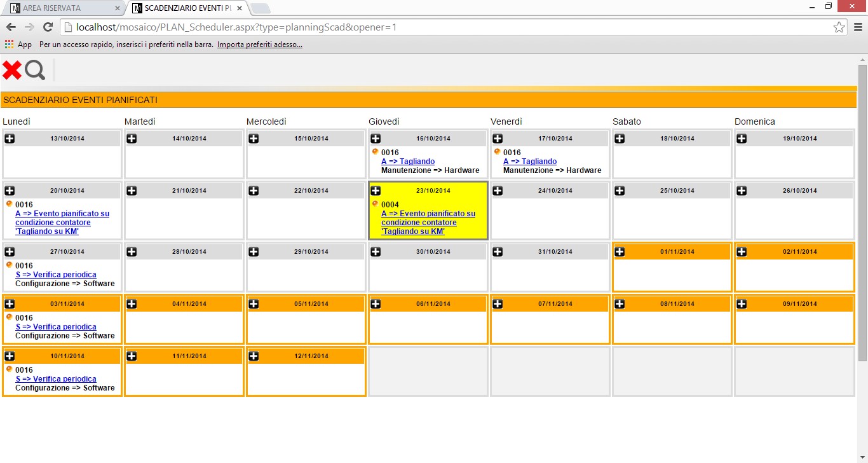Viewport: 868px width, 463px height.
Task: Click the red X close icon
Action: 12,70
